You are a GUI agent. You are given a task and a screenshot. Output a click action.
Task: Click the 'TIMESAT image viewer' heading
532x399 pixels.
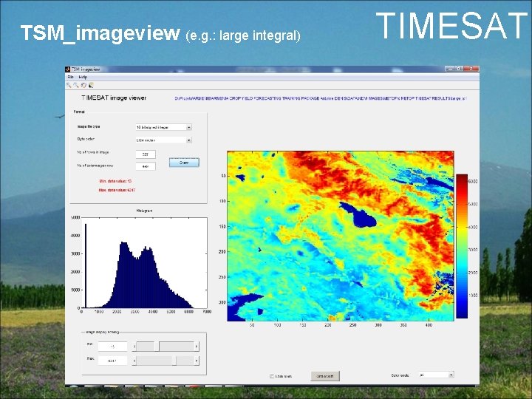pyautogui.click(x=114, y=98)
